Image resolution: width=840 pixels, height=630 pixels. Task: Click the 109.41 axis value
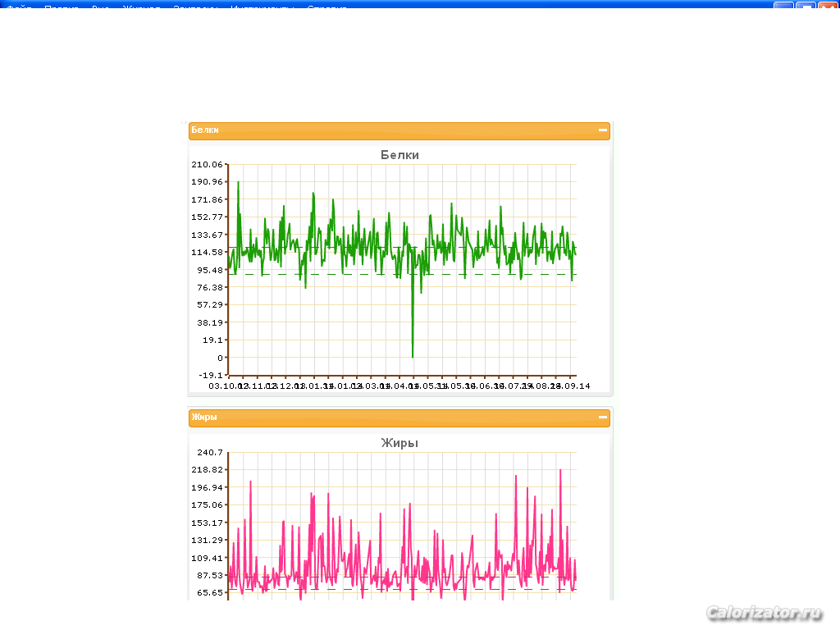click(x=207, y=558)
